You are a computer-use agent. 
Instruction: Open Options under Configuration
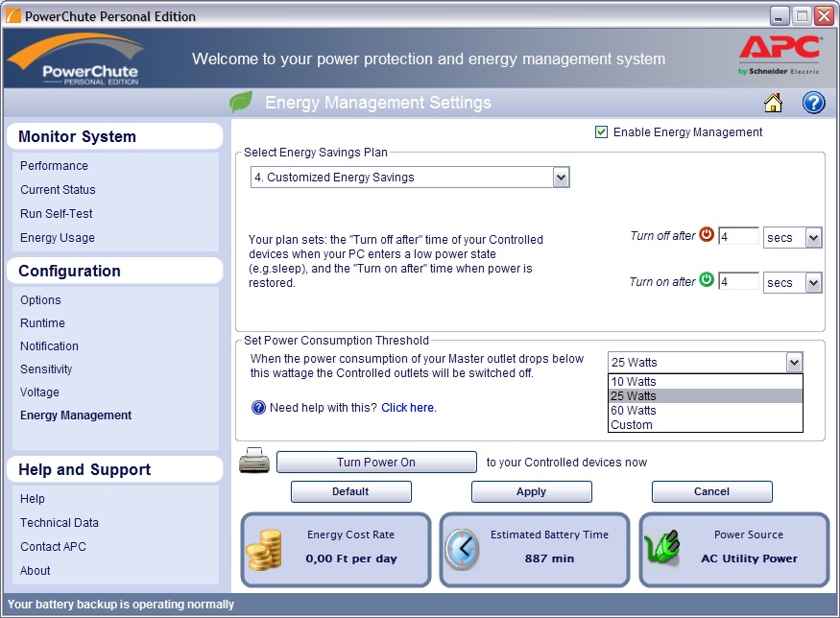pos(40,300)
